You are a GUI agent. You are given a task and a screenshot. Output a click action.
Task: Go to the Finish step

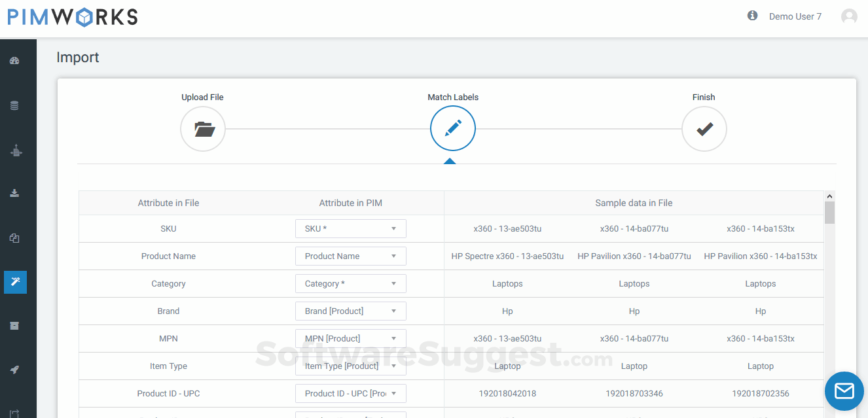coord(704,129)
